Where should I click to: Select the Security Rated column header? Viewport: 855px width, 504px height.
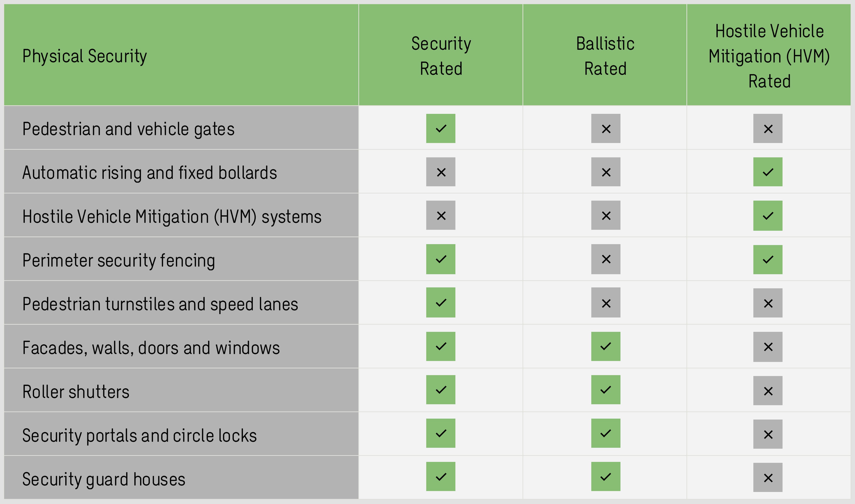[x=441, y=56]
